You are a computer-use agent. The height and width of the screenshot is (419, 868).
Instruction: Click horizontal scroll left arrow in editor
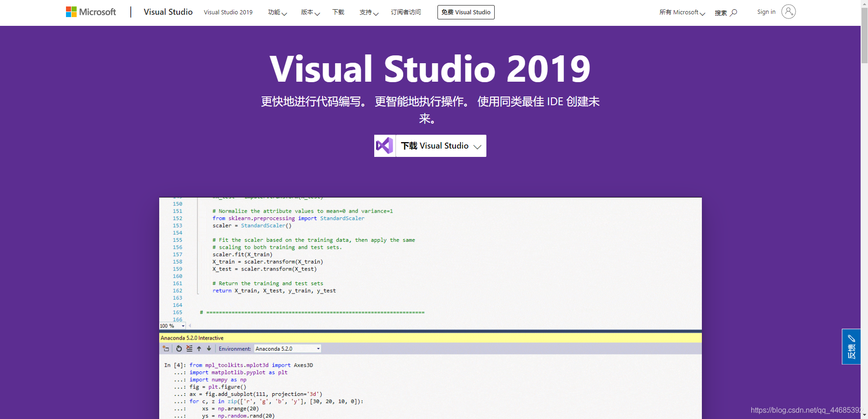coord(190,326)
